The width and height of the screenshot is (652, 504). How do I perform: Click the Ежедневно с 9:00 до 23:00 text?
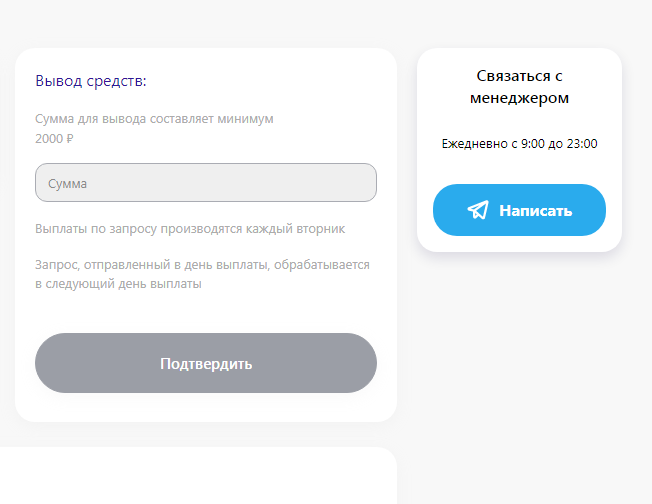(x=519, y=144)
